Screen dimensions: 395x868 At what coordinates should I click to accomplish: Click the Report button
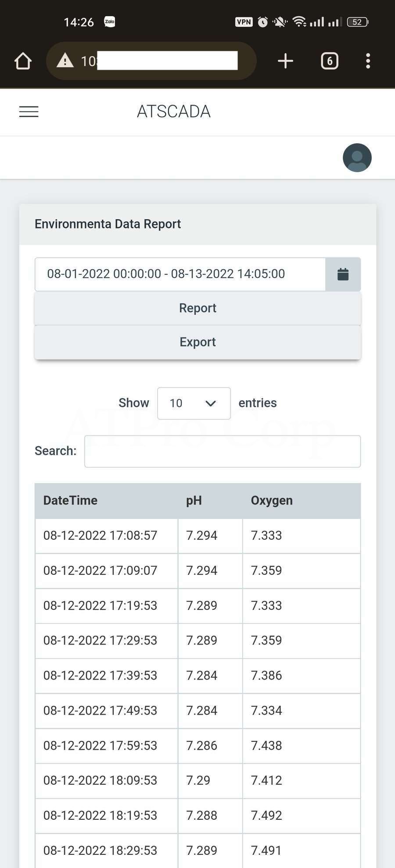(197, 308)
